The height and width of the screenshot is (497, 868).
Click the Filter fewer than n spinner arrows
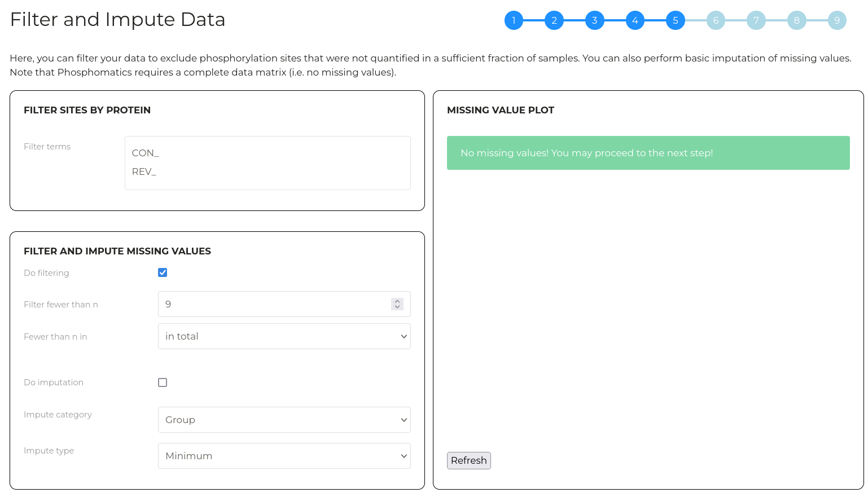click(397, 304)
